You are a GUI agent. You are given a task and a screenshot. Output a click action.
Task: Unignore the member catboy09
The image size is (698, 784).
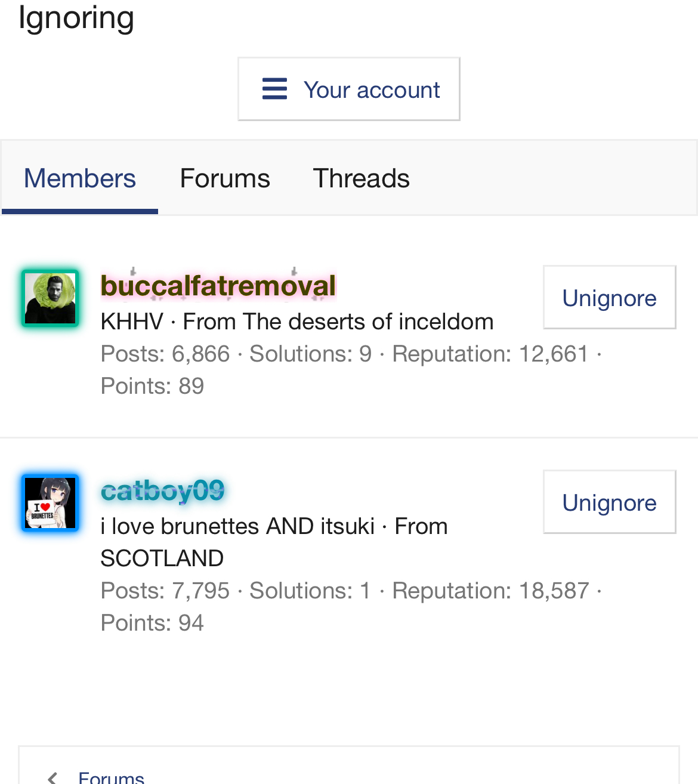pos(609,502)
